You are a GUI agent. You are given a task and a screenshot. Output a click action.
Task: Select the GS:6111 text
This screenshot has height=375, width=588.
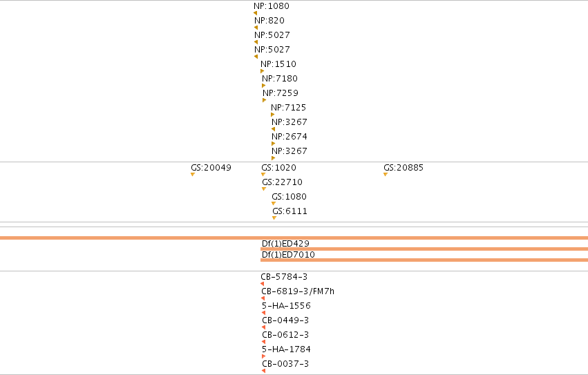(290, 211)
